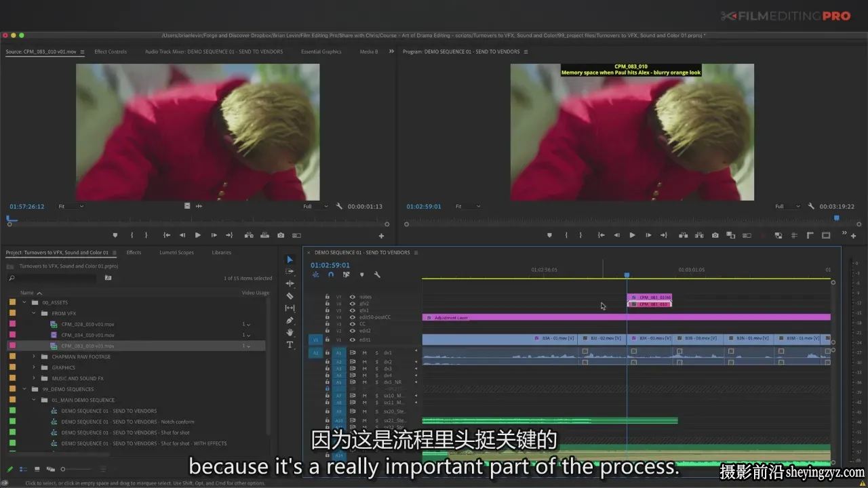Toggle gfx2 track visibility eye

pos(352,304)
